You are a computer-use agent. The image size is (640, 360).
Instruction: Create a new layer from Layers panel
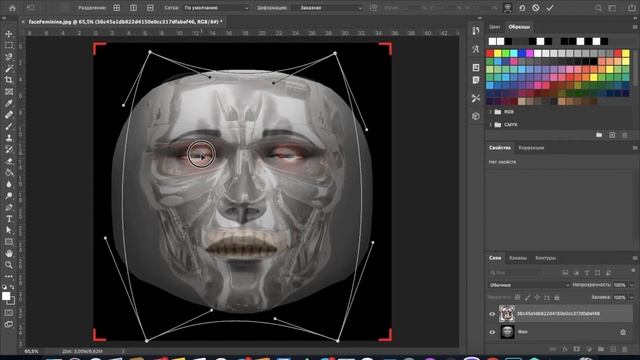click(x=613, y=349)
